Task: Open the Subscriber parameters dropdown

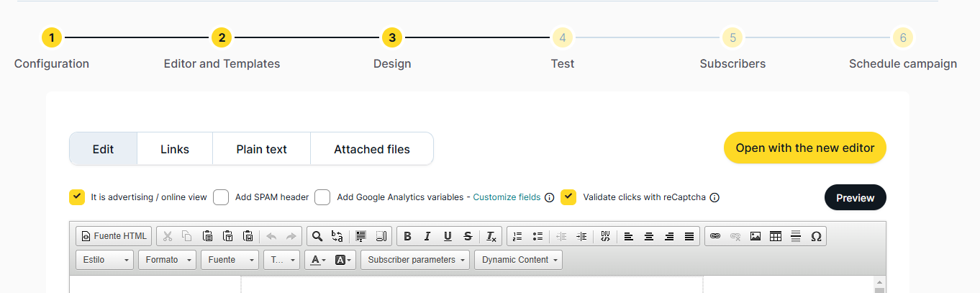Action: point(415,260)
